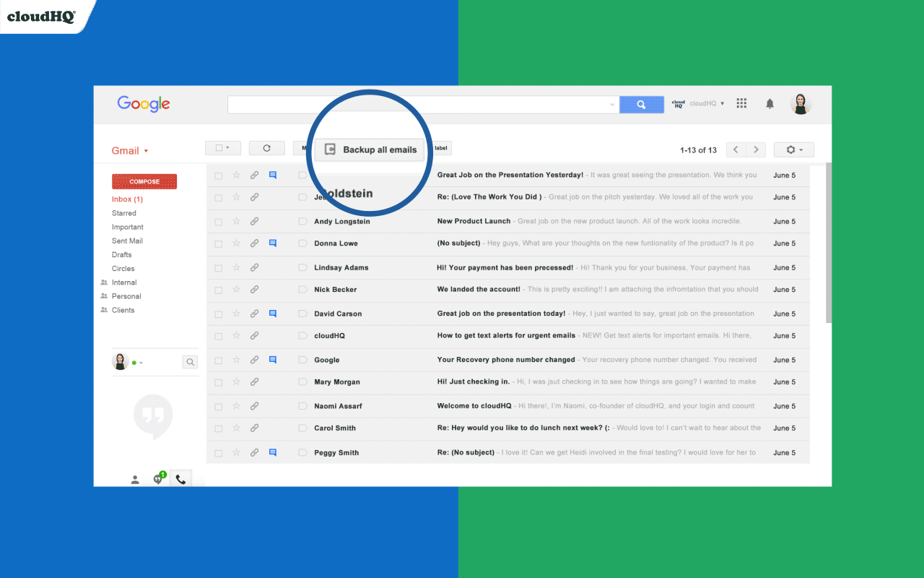The image size is (924, 578).
Task: Open the notifications bell
Action: point(770,103)
